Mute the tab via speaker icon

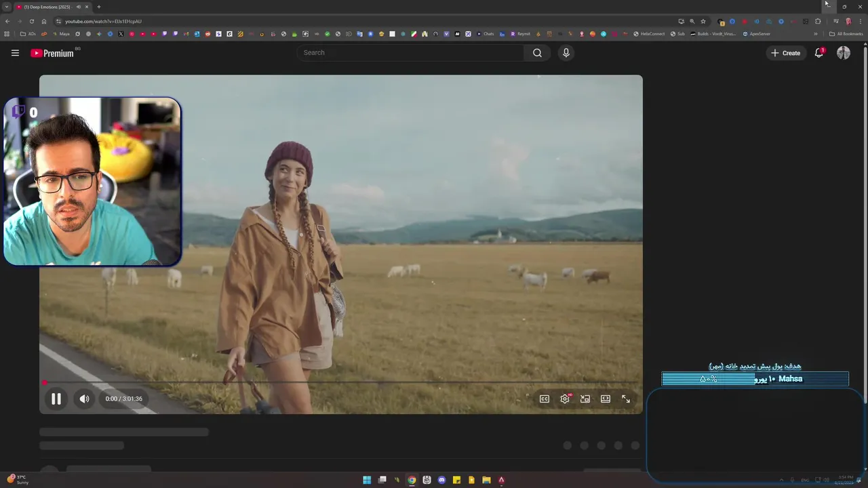(79, 7)
